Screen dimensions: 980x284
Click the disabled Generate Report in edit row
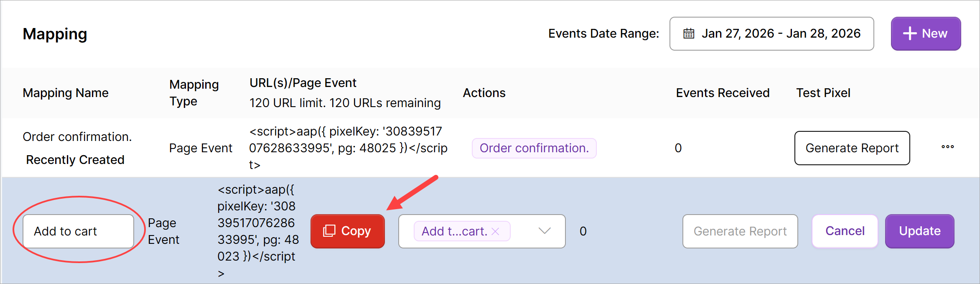740,231
